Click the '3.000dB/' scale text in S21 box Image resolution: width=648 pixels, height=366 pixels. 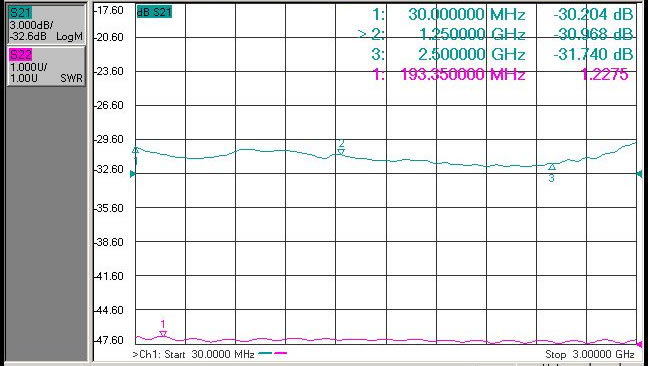pos(31,25)
